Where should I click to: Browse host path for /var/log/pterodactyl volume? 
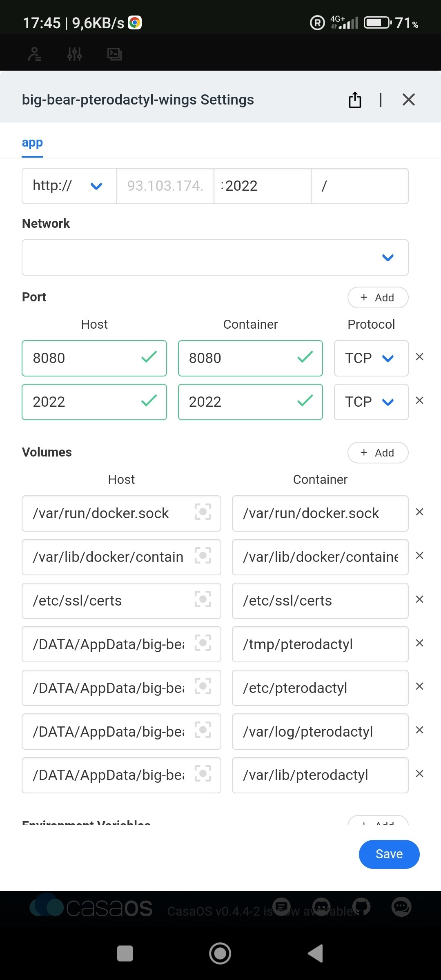click(x=203, y=730)
